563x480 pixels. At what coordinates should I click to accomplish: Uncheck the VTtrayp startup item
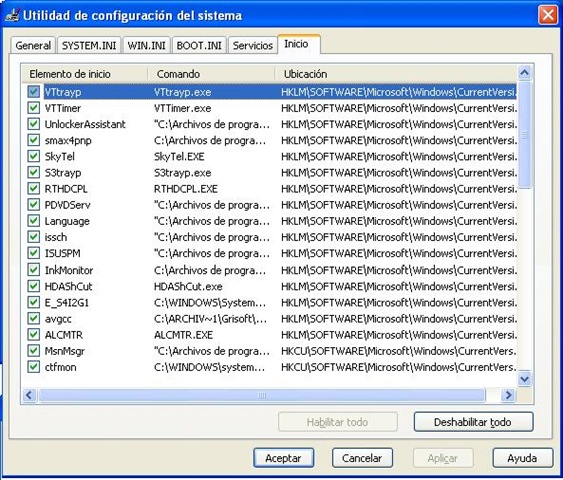tap(34, 92)
